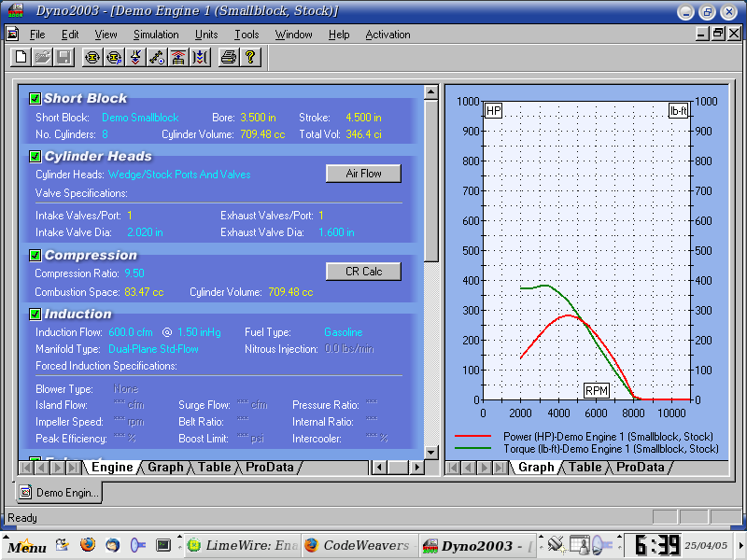The image size is (747, 560).
Task: Open the Units menu
Action: pos(206,35)
